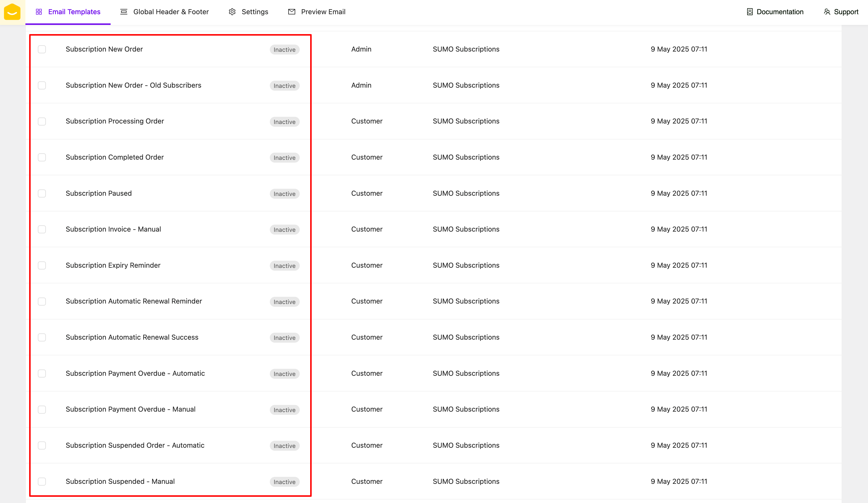
Task: Open the Global Header & Footer tab
Action: coord(171,12)
